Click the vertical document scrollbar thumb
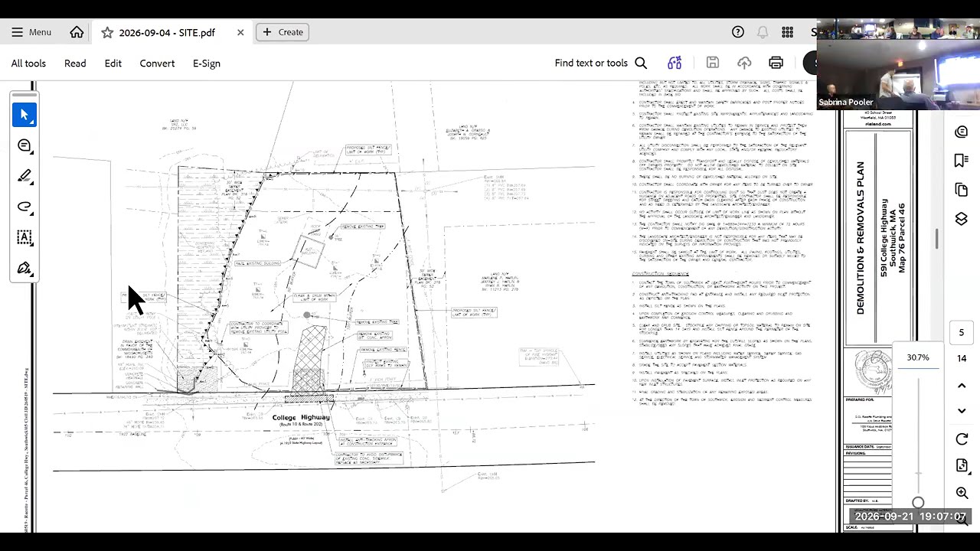 [936, 238]
